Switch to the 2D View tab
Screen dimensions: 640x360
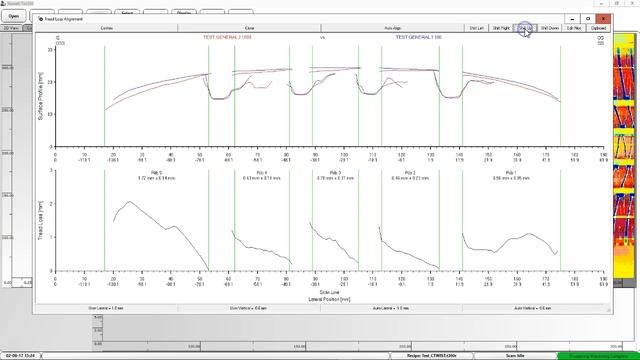pos(11,28)
